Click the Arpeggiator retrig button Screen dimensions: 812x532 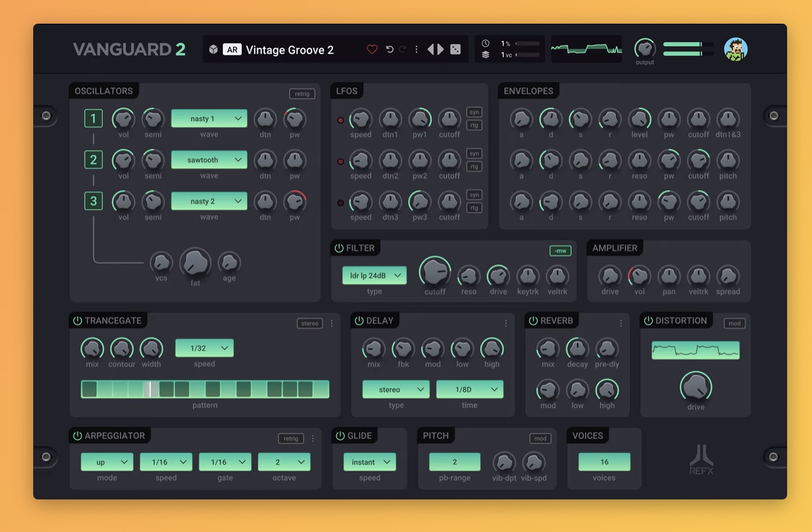[x=291, y=438]
